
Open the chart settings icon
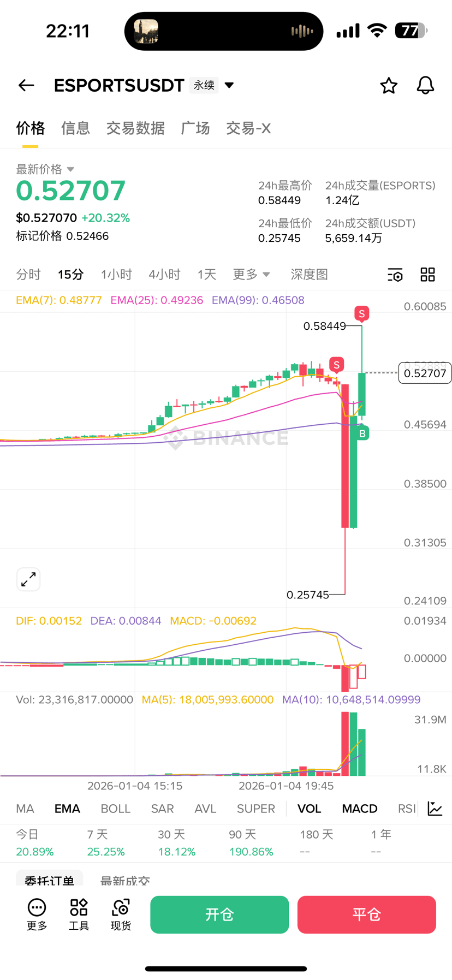point(395,275)
